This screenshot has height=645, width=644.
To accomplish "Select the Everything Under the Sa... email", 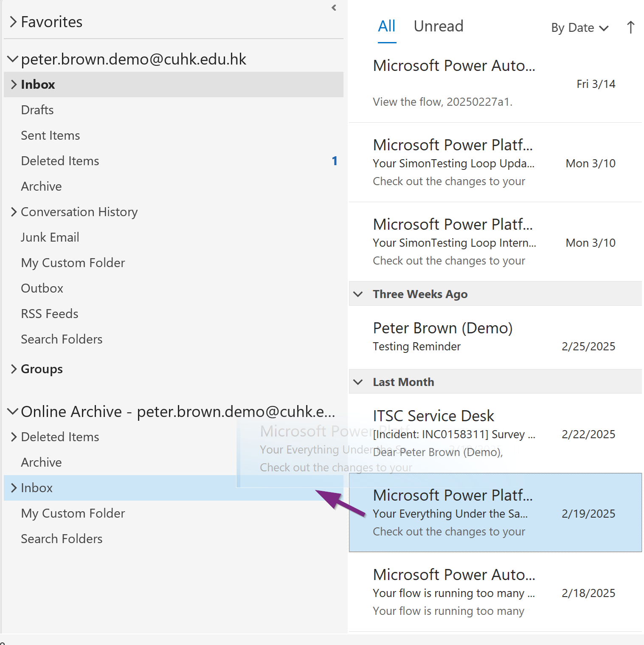I will [x=495, y=513].
